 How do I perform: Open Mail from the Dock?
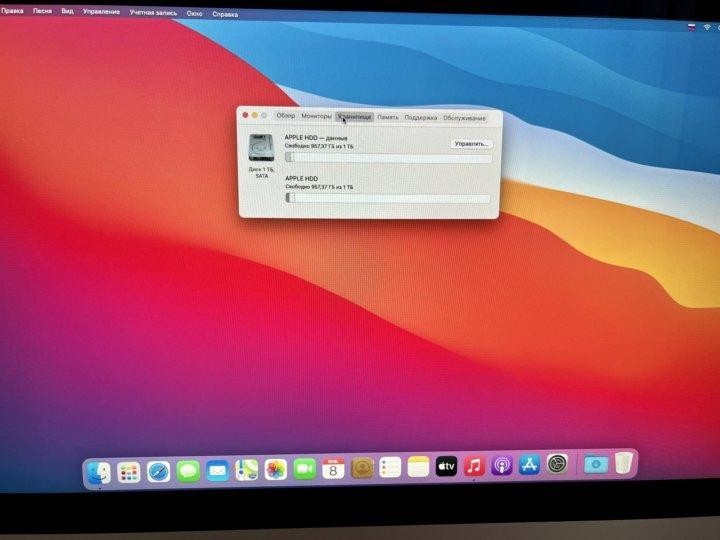217,471
